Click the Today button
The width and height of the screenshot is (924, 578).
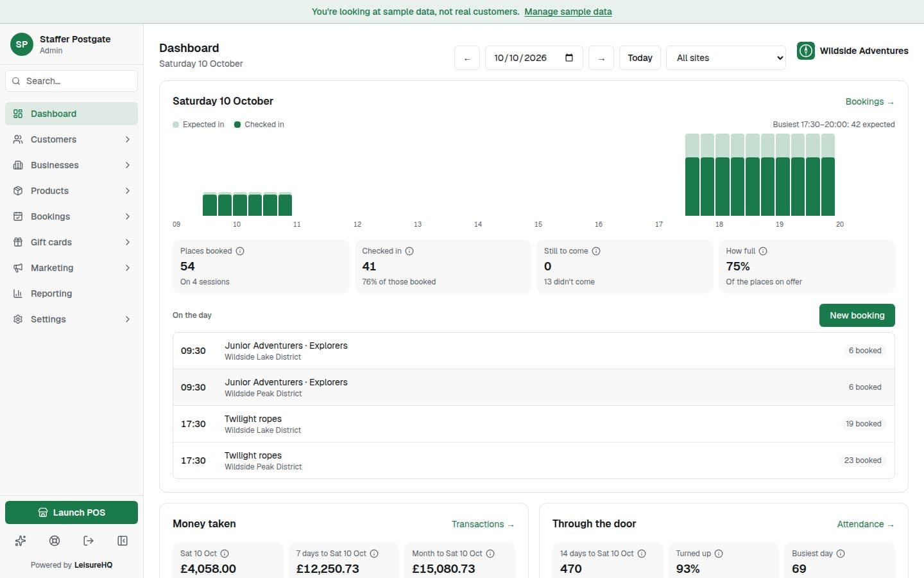click(x=640, y=58)
